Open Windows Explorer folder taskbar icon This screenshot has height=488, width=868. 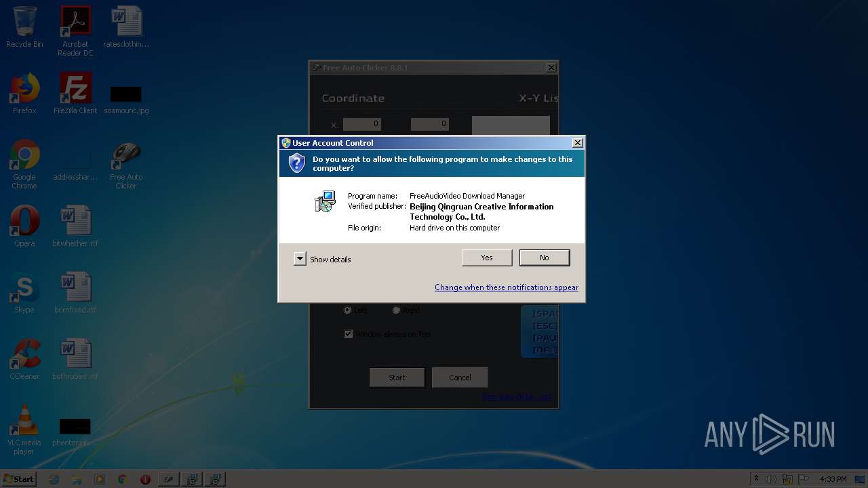77,479
